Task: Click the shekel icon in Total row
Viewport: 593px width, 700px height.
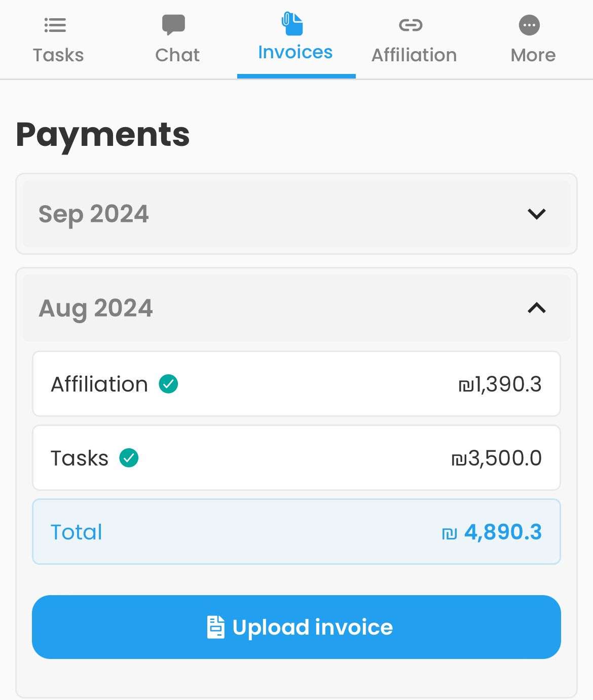Action: tap(449, 533)
